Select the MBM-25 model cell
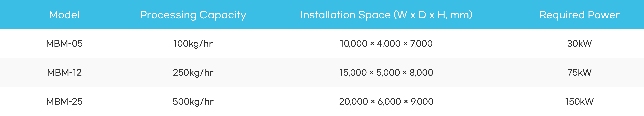Screen dimensions: 644x116 coord(64,101)
